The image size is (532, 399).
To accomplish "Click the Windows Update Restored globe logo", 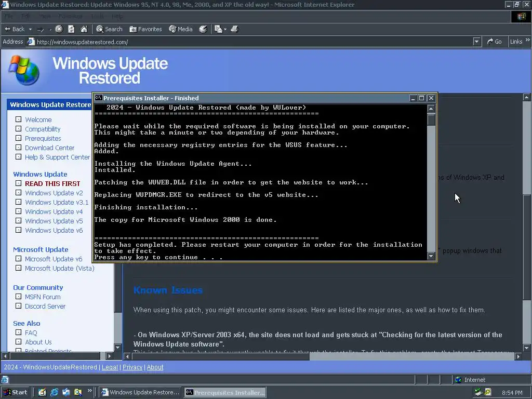I will tap(24, 70).
